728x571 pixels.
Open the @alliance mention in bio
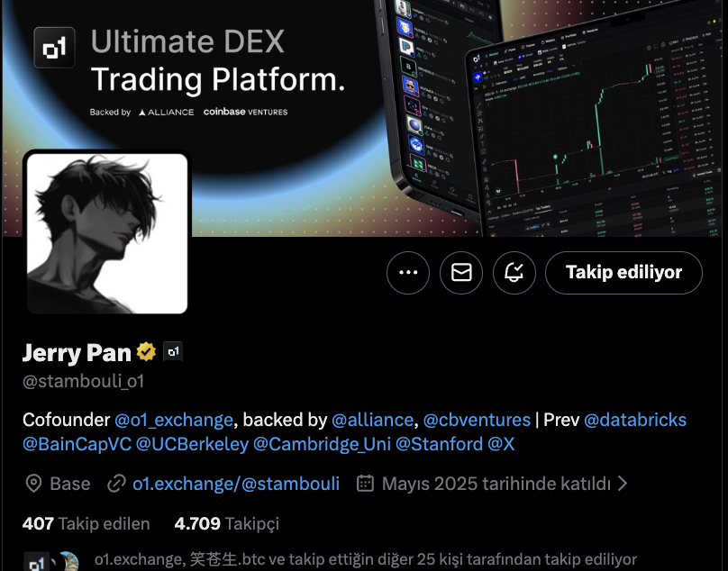tap(372, 420)
